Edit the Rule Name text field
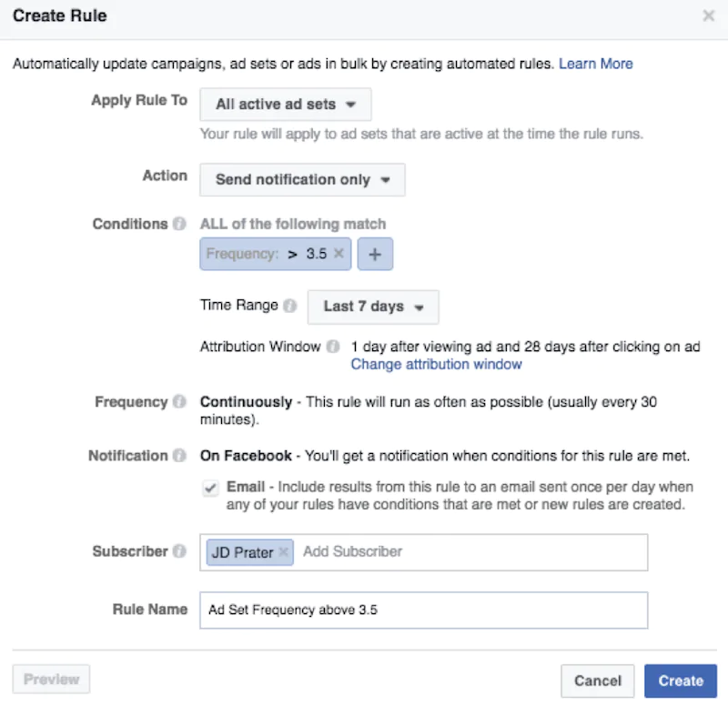728x706 pixels. (421, 610)
